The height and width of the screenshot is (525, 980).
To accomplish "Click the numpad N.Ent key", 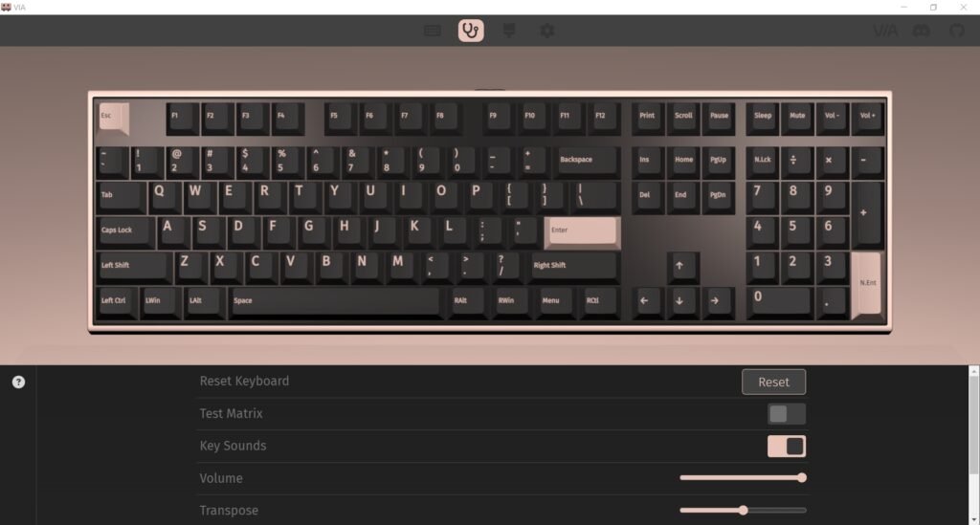I will tap(867, 285).
